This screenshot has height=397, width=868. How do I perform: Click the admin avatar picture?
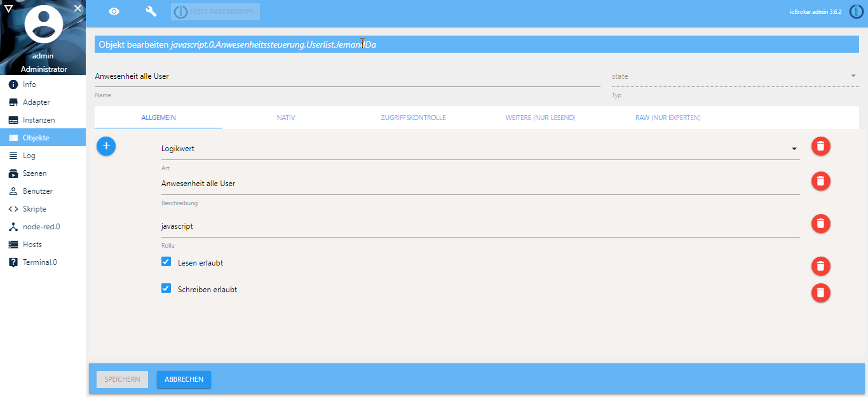pos(43,23)
